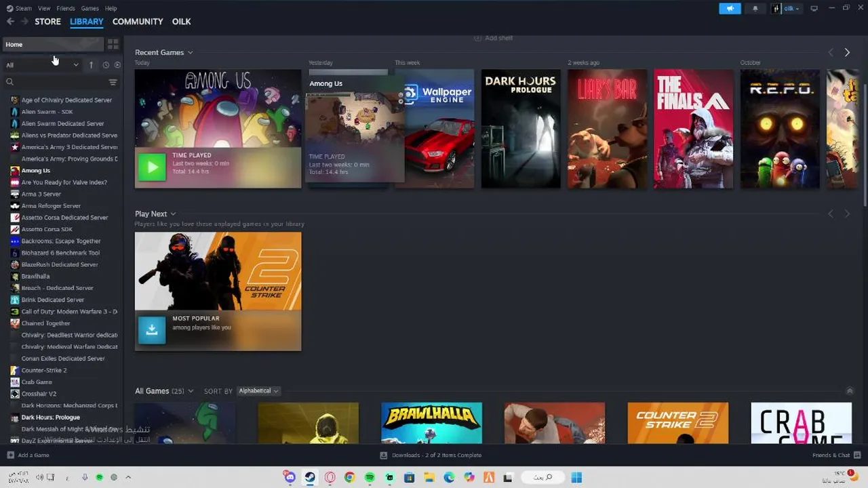Expand the All library filter dropdown
The image size is (868, 488).
coord(42,65)
